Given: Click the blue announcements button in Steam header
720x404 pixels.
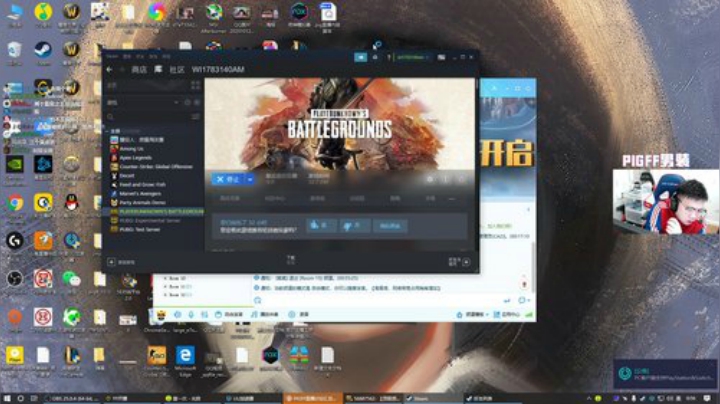Looking at the screenshot, I should pos(360,57).
